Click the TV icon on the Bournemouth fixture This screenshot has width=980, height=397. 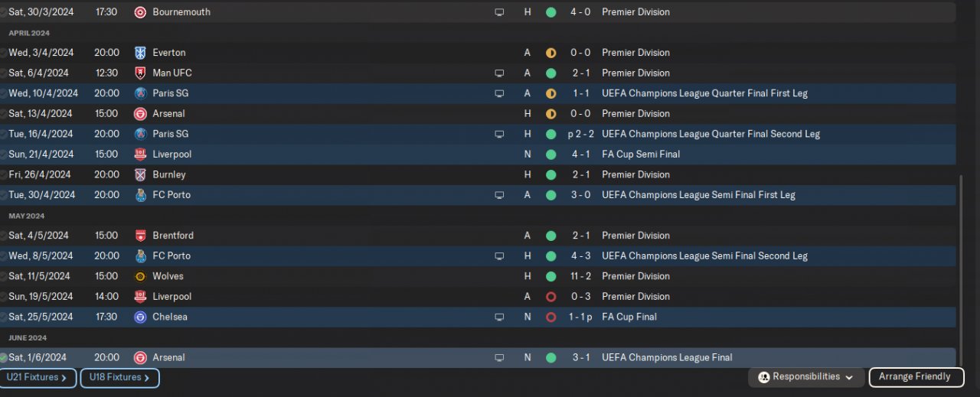499,12
